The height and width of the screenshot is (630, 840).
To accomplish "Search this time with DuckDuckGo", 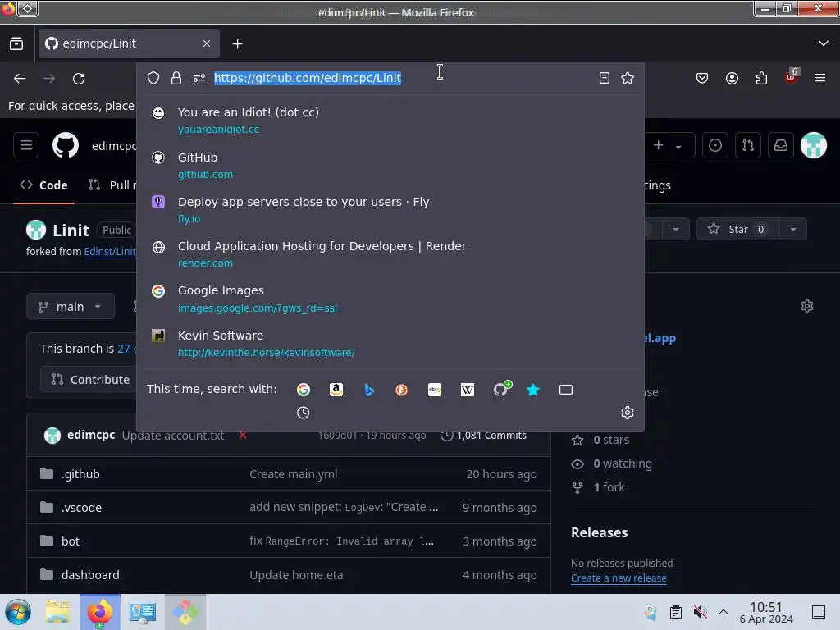I will pos(401,390).
